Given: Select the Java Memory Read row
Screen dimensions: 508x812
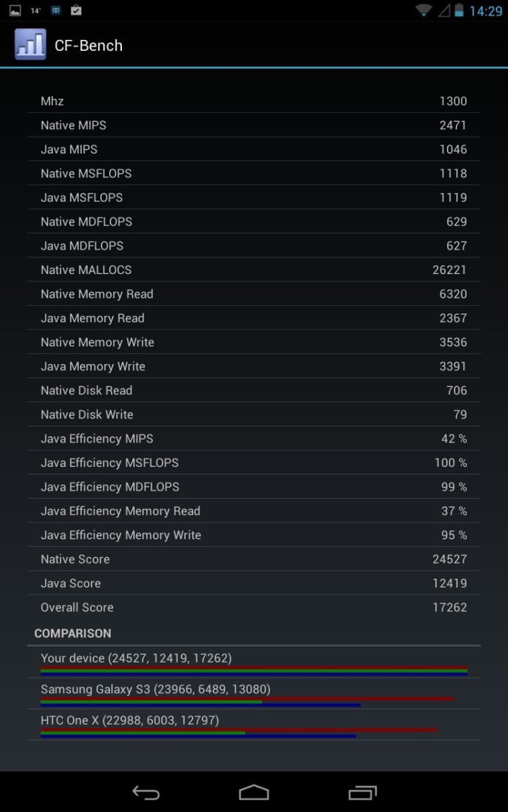Looking at the screenshot, I should click(254, 318).
